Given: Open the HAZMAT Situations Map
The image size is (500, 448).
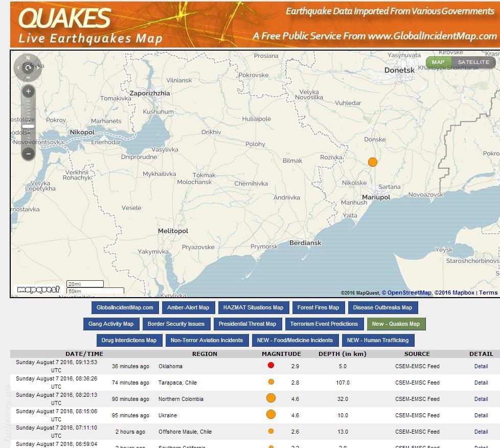Looking at the screenshot, I should tap(253, 307).
